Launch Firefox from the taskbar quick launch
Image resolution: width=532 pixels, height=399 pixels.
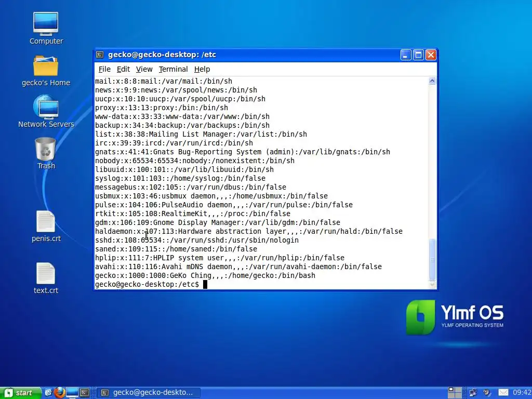pos(60,393)
